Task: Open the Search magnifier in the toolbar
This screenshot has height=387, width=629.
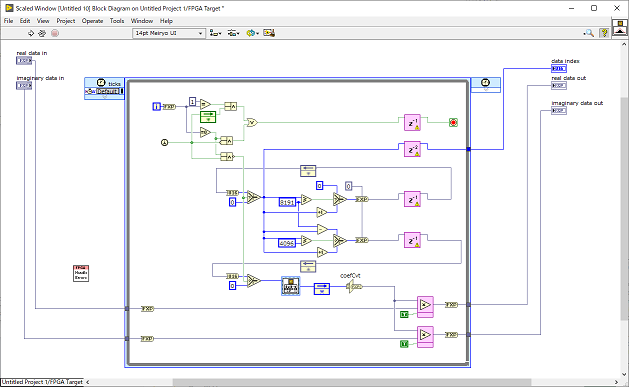Action: tap(589, 33)
